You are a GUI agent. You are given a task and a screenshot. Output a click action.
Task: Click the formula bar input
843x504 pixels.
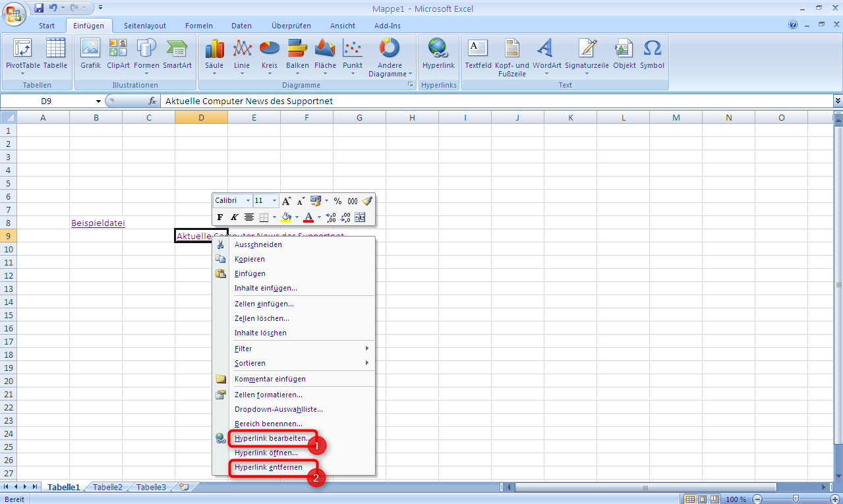coord(498,101)
